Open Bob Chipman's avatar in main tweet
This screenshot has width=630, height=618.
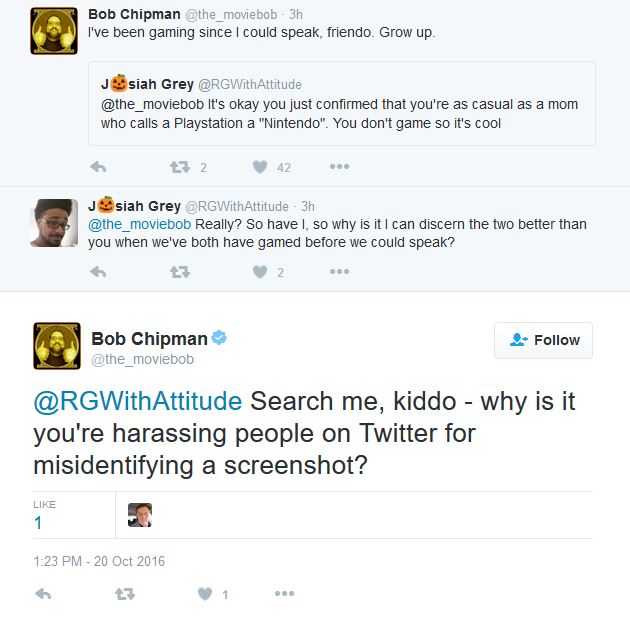click(57, 346)
